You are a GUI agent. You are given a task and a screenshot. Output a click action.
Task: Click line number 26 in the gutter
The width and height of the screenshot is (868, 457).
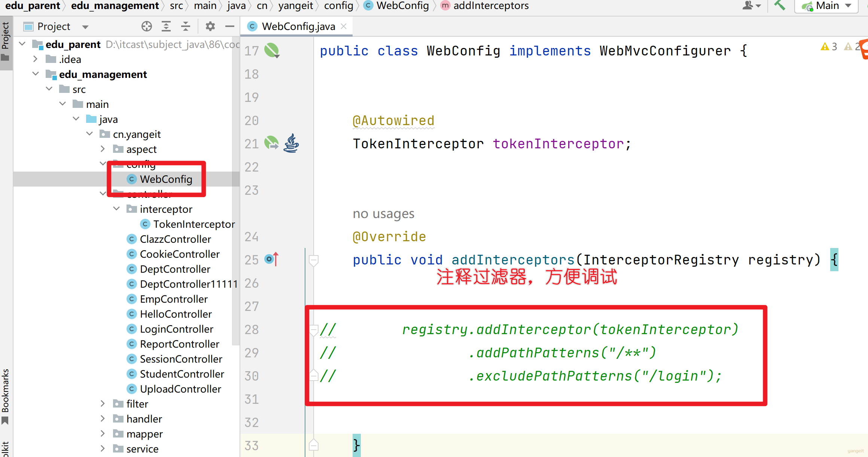252,283
